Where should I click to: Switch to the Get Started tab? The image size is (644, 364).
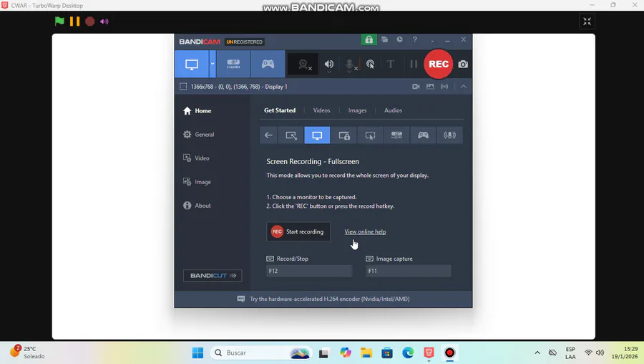coord(280,110)
